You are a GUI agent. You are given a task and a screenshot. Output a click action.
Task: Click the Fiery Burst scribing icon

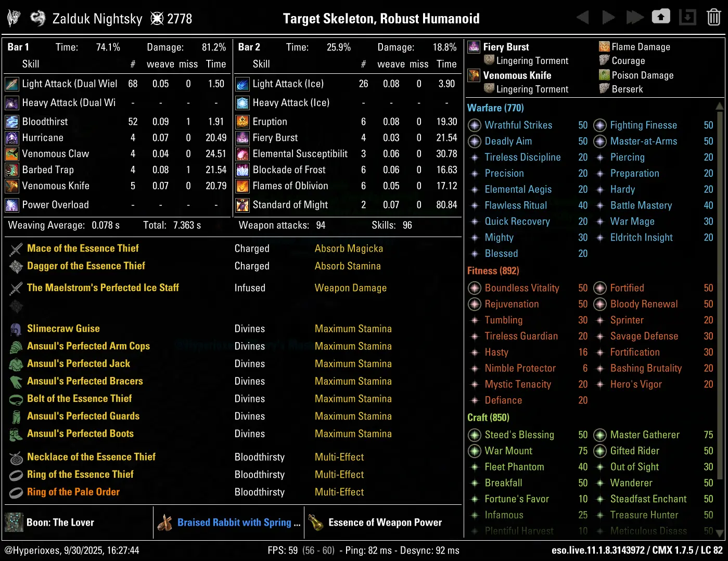tap(474, 47)
